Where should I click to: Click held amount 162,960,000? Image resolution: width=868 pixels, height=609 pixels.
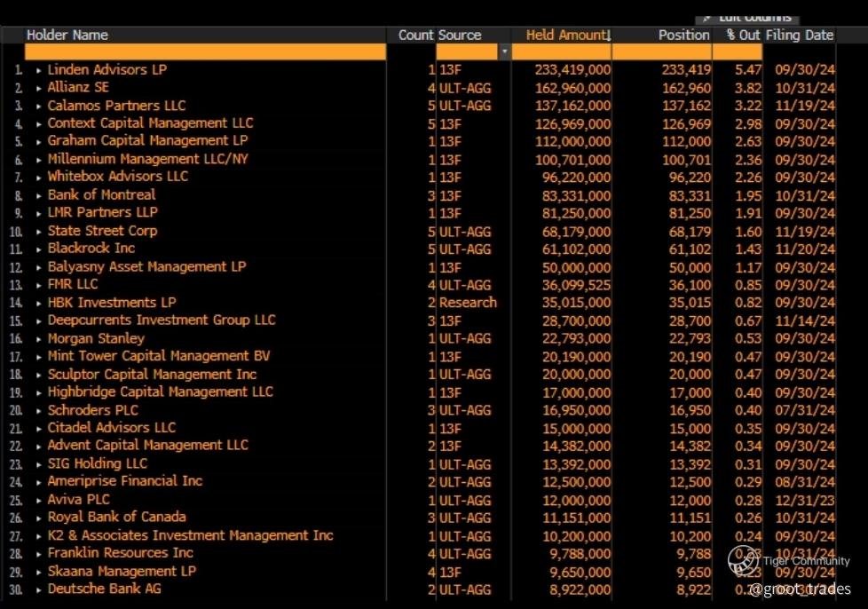pos(573,88)
